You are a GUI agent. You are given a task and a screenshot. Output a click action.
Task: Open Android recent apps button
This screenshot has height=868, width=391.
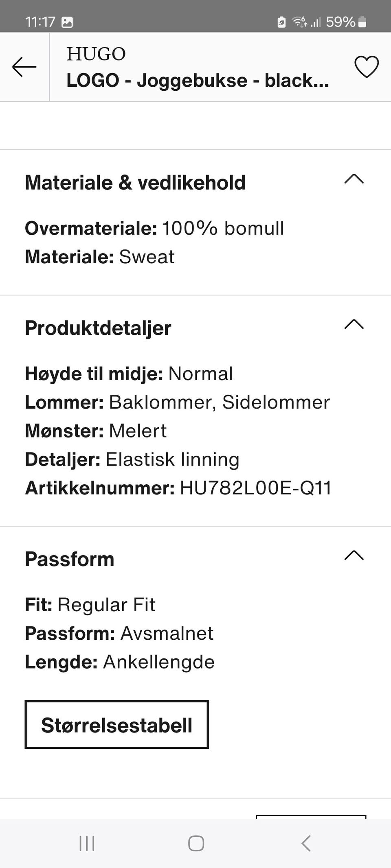[87, 843]
